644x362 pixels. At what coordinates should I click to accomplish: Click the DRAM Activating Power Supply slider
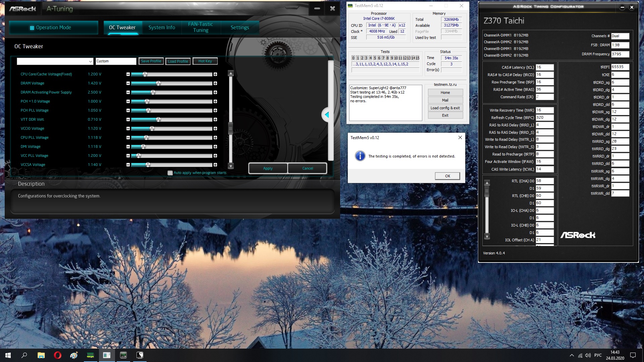click(x=153, y=92)
